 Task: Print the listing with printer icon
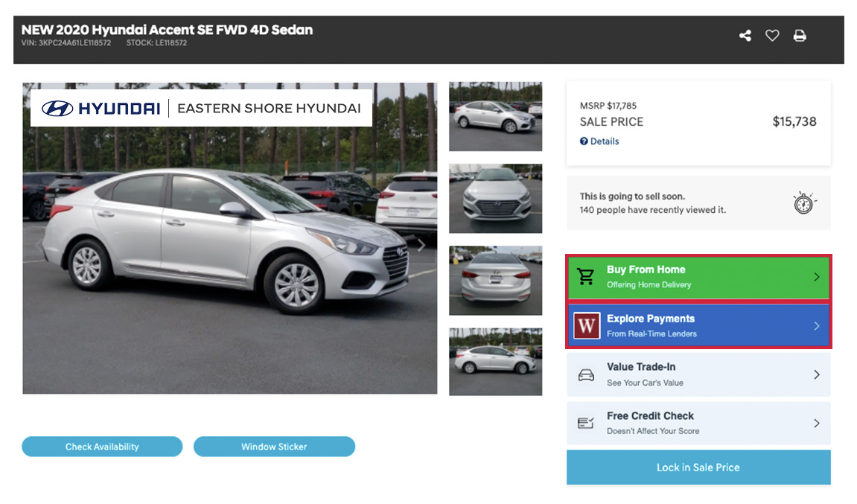coord(800,36)
